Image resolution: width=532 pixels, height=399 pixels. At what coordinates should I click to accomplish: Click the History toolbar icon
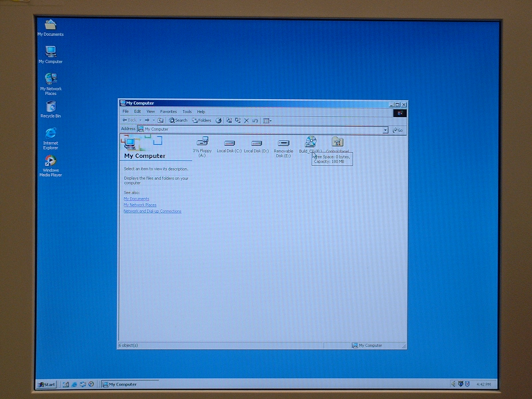click(218, 121)
